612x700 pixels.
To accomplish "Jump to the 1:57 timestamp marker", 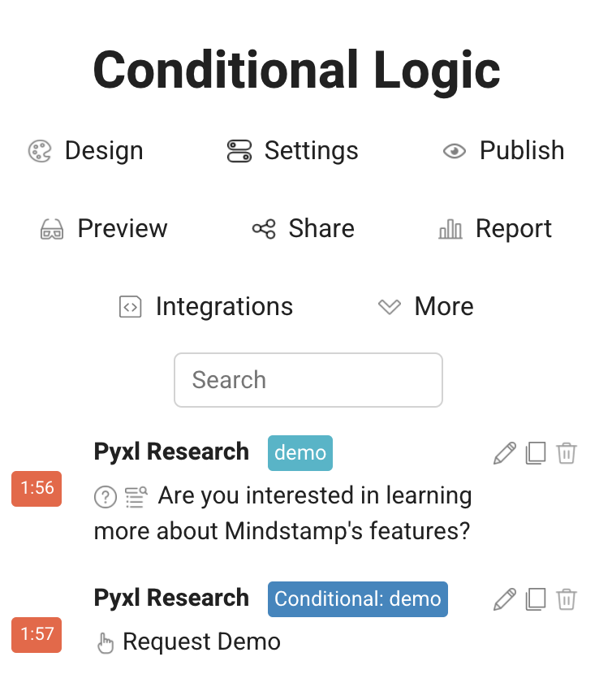I will pyautogui.click(x=37, y=634).
